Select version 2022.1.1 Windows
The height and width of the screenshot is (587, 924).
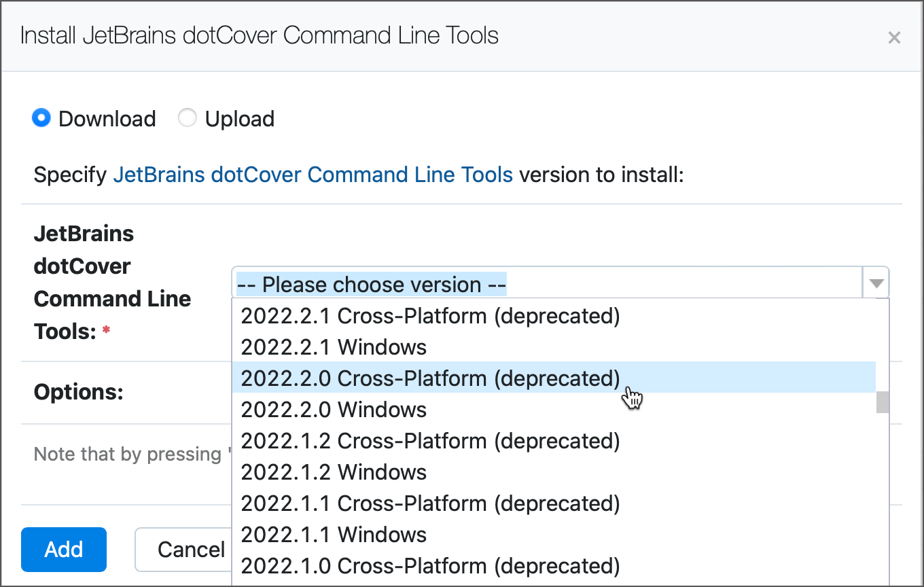coord(333,534)
